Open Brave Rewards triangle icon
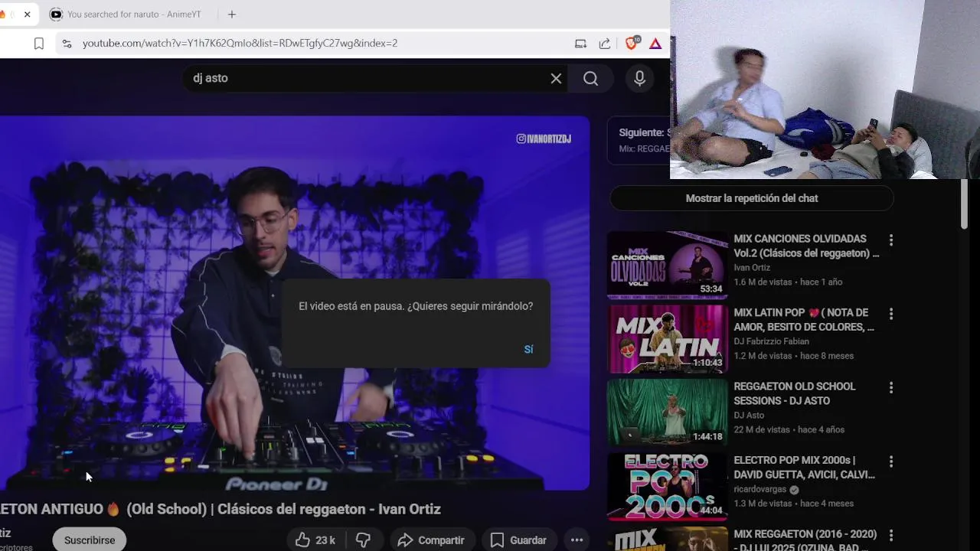Image resolution: width=980 pixels, height=551 pixels. tap(655, 44)
